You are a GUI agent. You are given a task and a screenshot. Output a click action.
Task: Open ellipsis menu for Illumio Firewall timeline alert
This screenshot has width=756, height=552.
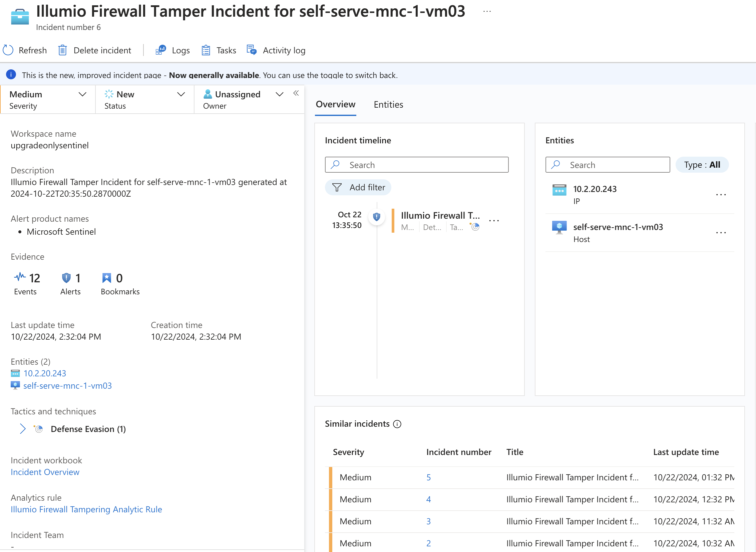pos(494,221)
